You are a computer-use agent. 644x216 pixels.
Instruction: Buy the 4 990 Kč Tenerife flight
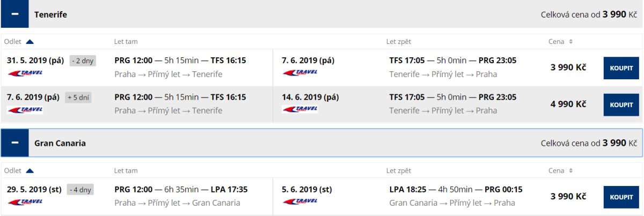[621, 105]
